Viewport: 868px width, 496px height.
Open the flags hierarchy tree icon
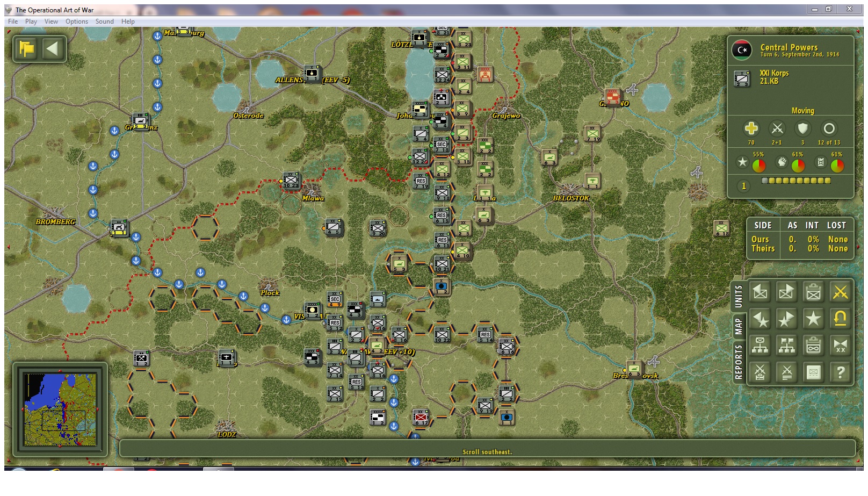[x=786, y=346]
